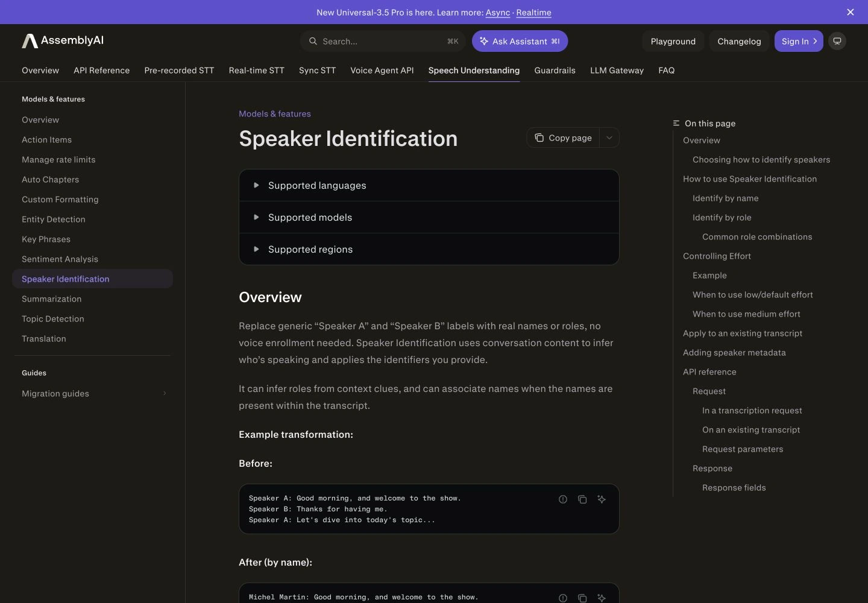Jump to Identify by role section
The image size is (868, 603).
[x=722, y=217]
